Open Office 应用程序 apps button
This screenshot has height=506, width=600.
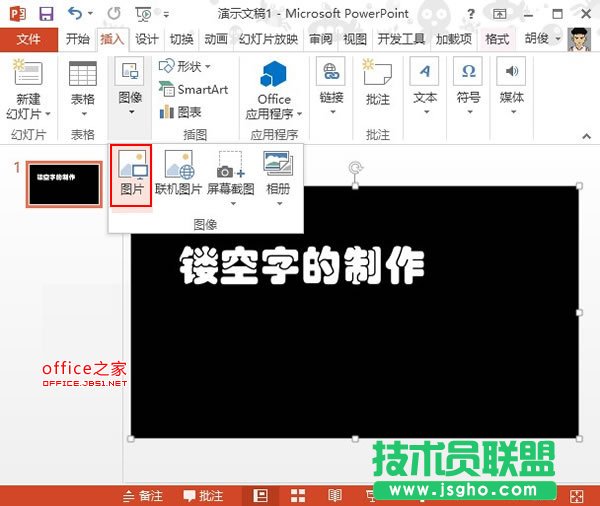click(x=274, y=90)
